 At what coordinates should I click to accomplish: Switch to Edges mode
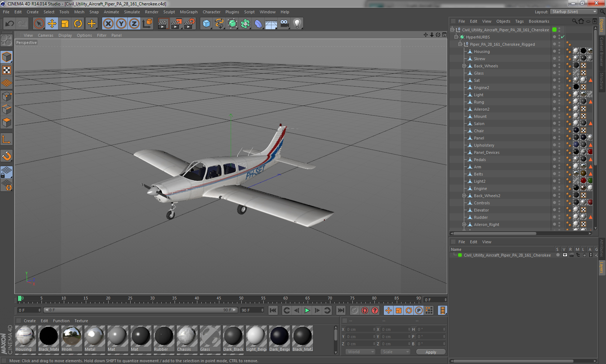click(6, 109)
